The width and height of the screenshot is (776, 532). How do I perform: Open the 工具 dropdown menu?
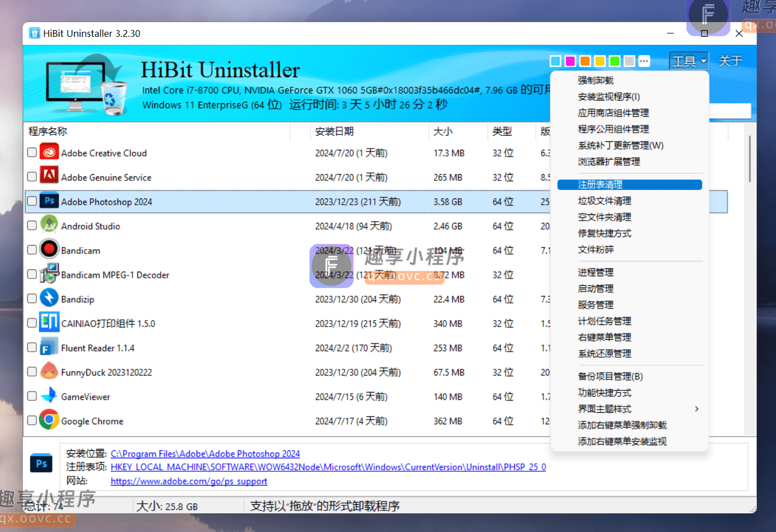pyautogui.click(x=689, y=61)
